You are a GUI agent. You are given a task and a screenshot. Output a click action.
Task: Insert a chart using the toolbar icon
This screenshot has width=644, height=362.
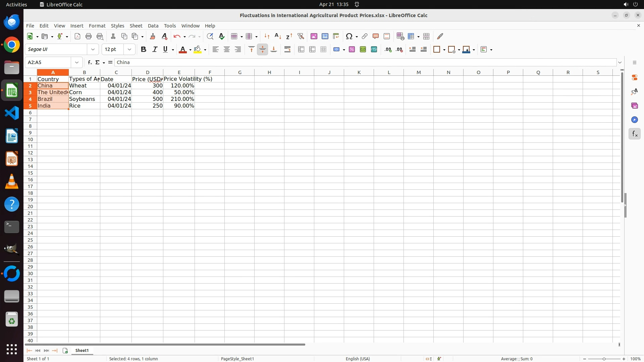(325, 36)
